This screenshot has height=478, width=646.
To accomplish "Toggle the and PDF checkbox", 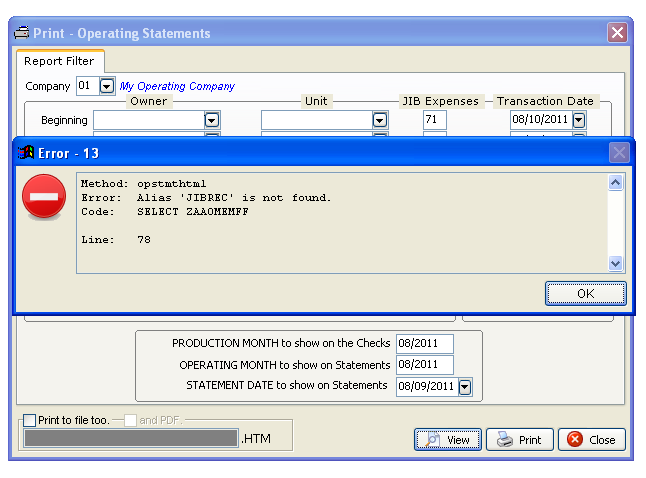I will pos(130,420).
